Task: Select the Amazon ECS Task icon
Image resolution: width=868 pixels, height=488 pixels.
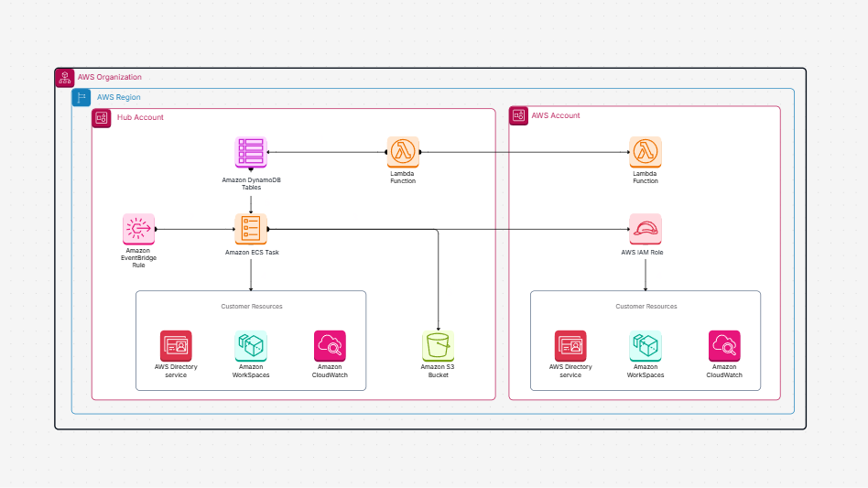Action: [x=251, y=229]
